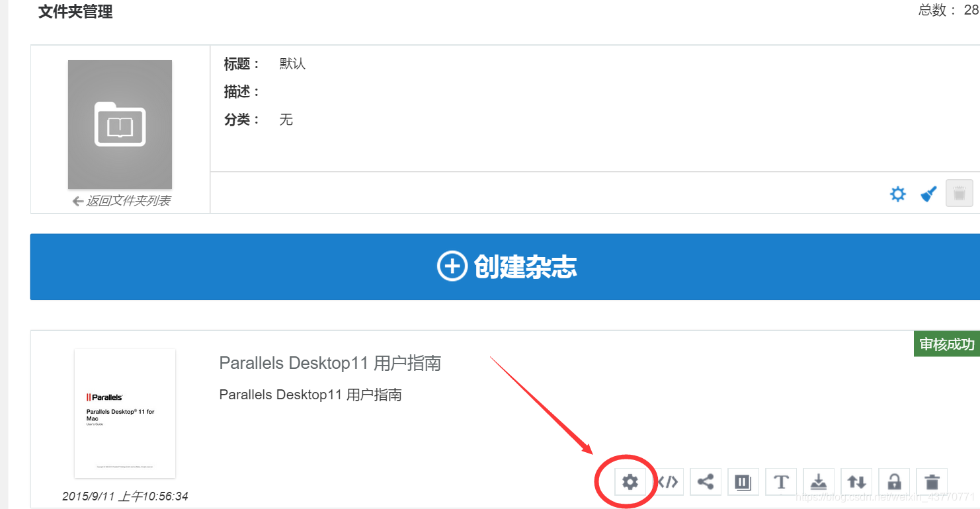Click the 审核成功 status badge

(x=947, y=344)
